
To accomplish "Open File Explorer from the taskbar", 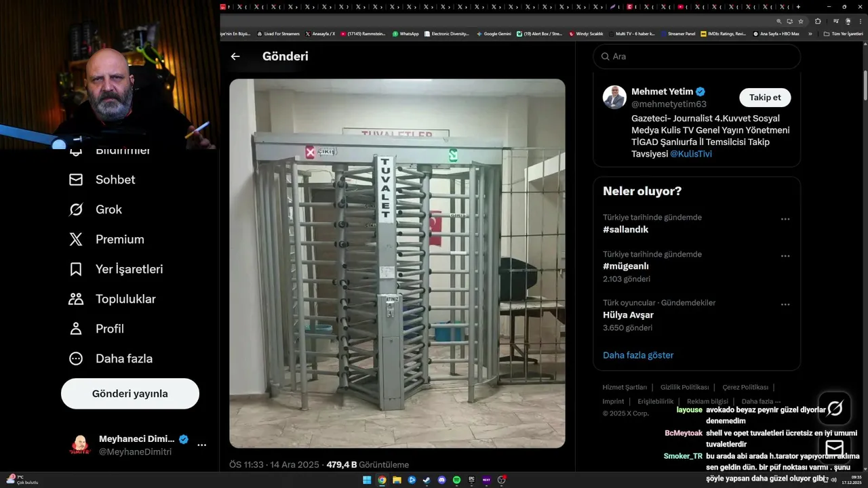I will 397,480.
